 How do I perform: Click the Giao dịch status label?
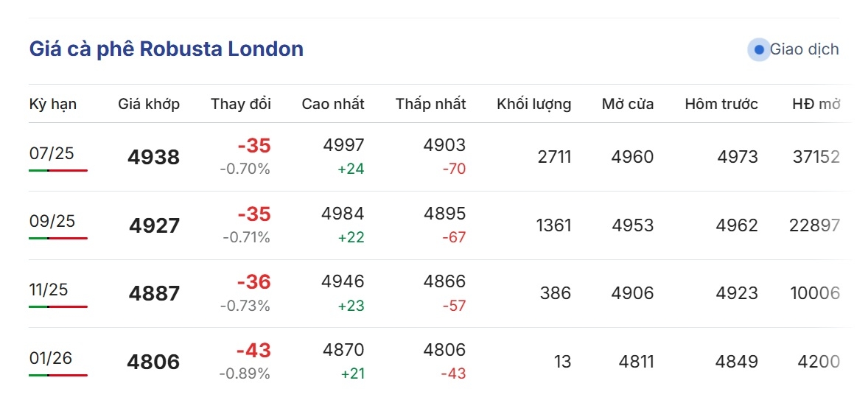(x=805, y=50)
